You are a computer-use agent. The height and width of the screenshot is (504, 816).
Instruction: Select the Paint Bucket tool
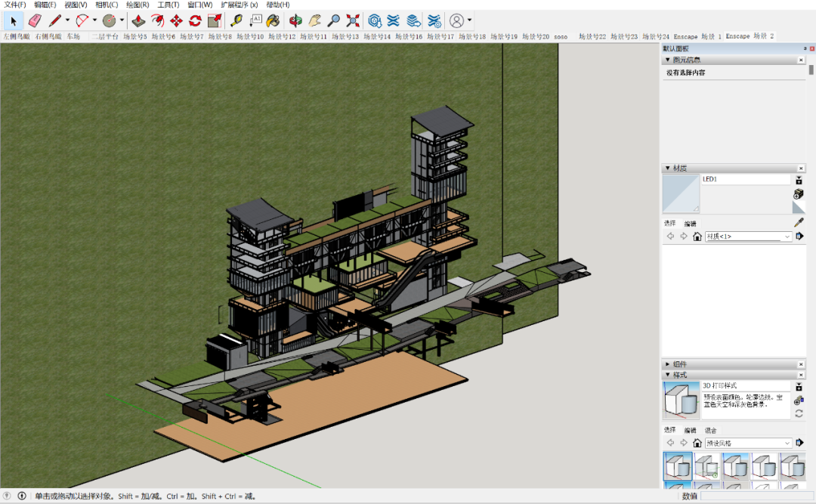coord(274,21)
